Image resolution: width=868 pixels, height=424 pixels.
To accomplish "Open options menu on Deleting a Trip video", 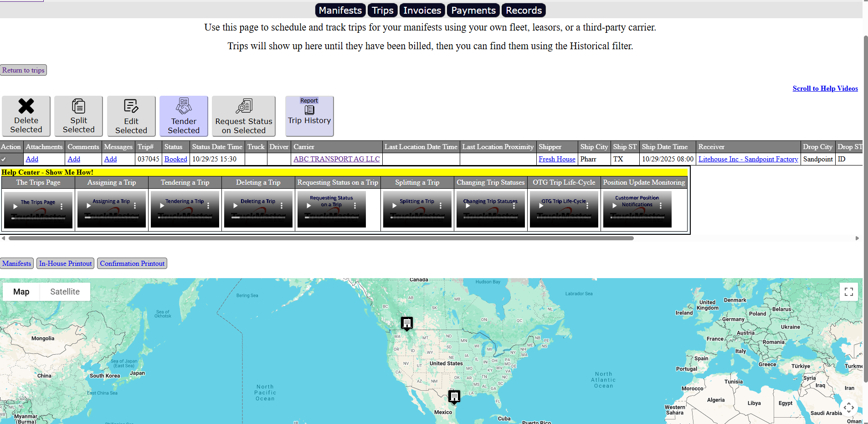I will click(x=282, y=206).
